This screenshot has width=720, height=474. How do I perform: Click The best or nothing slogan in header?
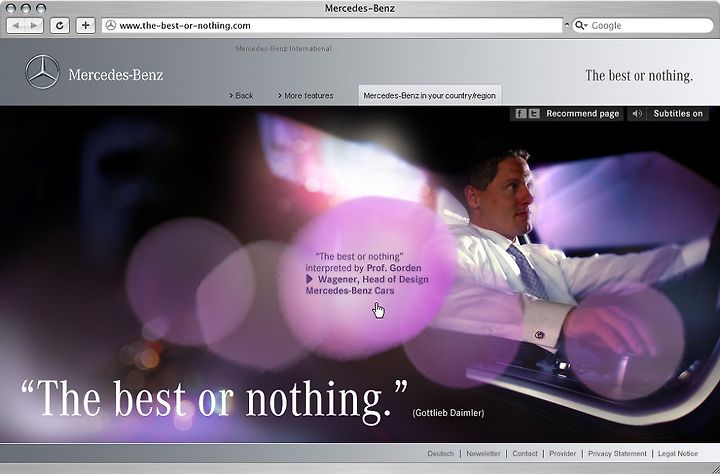[639, 76]
